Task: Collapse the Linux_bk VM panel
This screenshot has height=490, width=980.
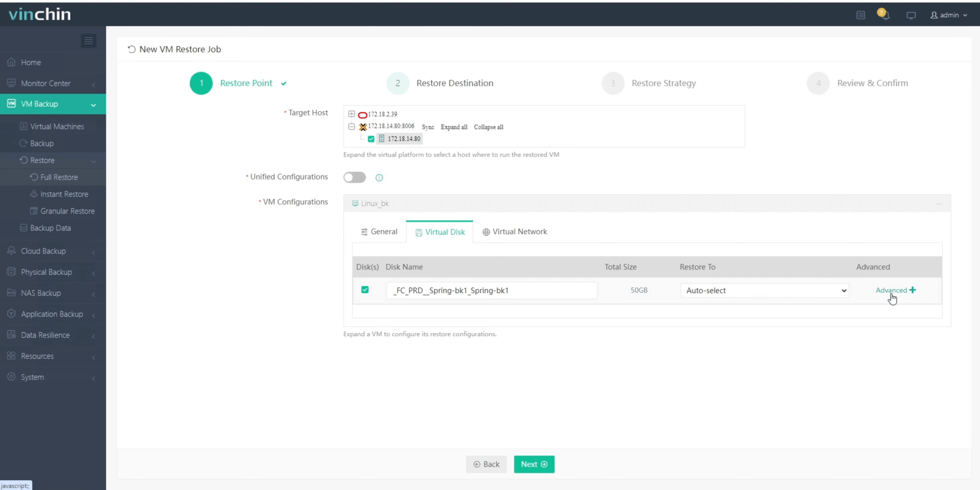Action: [x=938, y=204]
